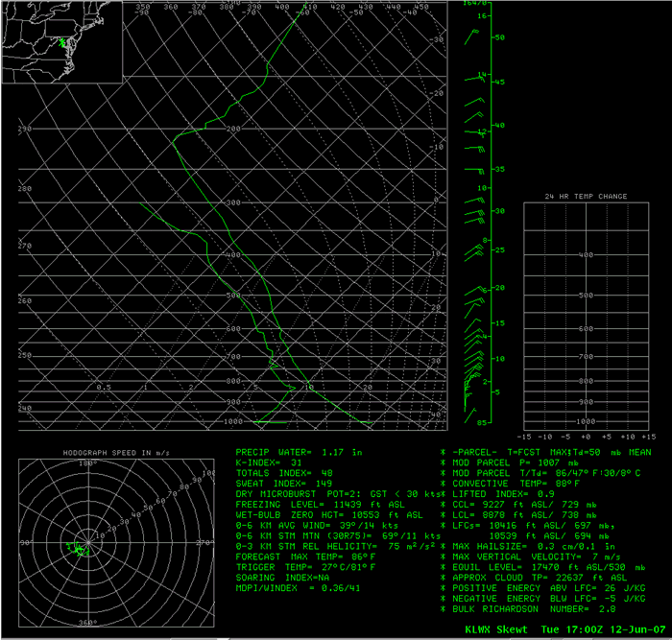672x640 pixels.
Task: Select the '+15' label under the temp change chart
Action: pyautogui.click(x=649, y=437)
